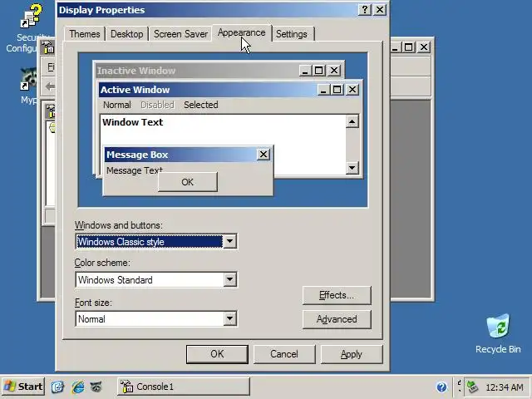The width and height of the screenshot is (532, 399).
Task: Click the Cancel button
Action: (284, 354)
